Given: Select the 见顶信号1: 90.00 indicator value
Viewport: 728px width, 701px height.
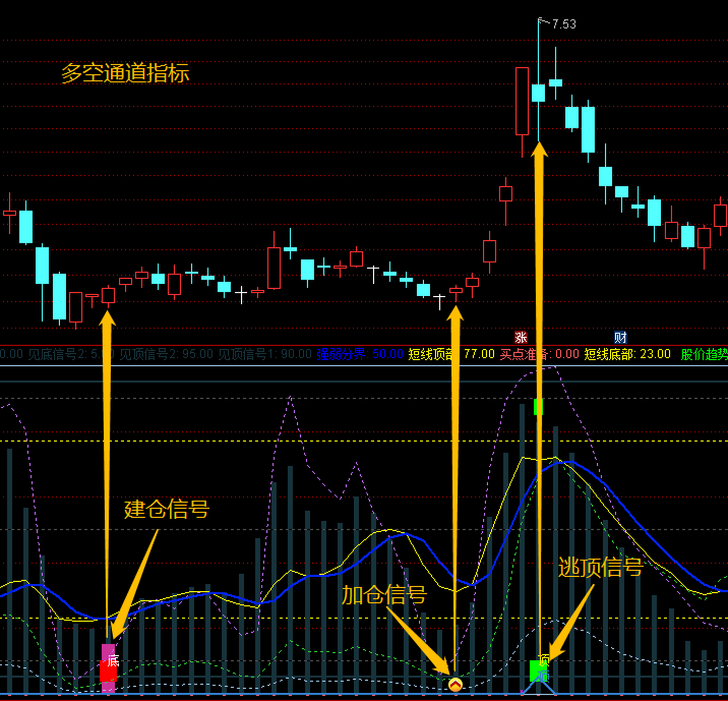Looking at the screenshot, I should [265, 354].
